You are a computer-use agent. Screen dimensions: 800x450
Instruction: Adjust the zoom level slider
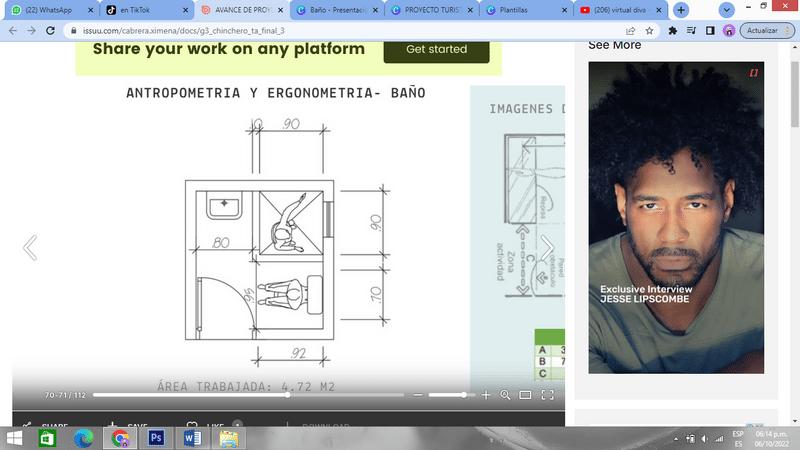click(x=451, y=395)
